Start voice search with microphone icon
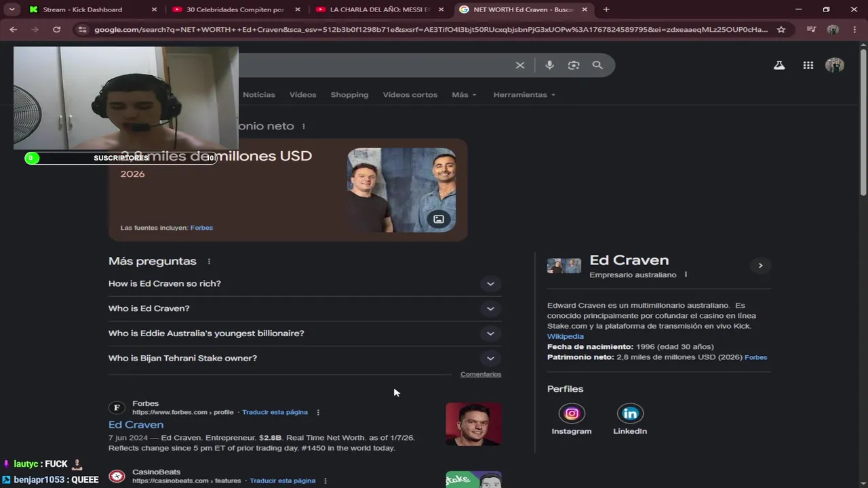This screenshot has height=488, width=868. point(549,65)
